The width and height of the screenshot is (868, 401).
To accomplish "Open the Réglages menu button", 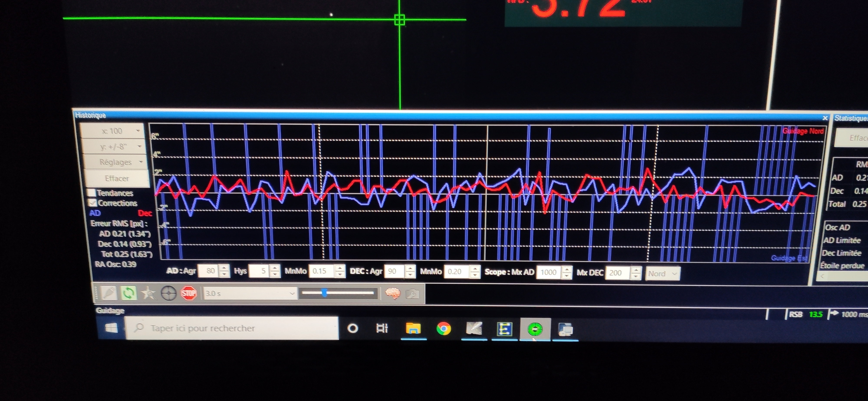I will [115, 162].
